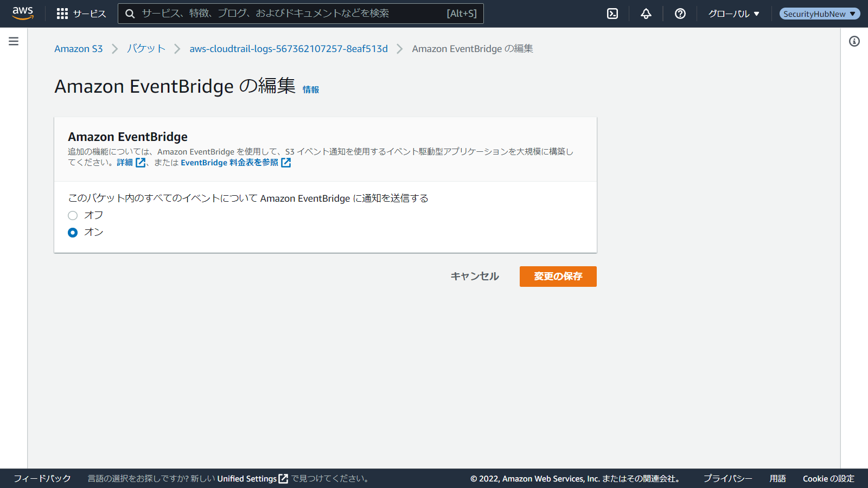
Task: Open the help question mark icon
Action: coord(680,14)
